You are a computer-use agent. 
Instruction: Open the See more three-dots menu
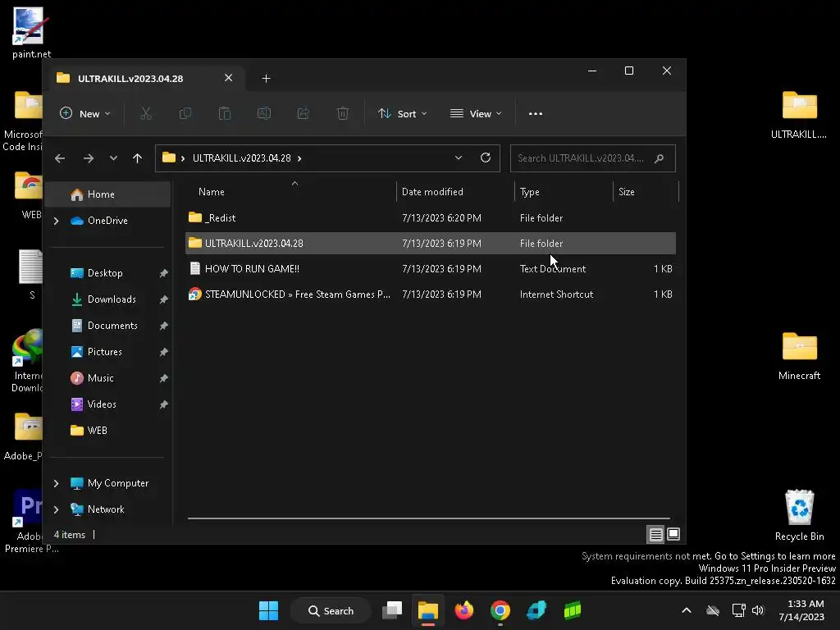coord(535,113)
